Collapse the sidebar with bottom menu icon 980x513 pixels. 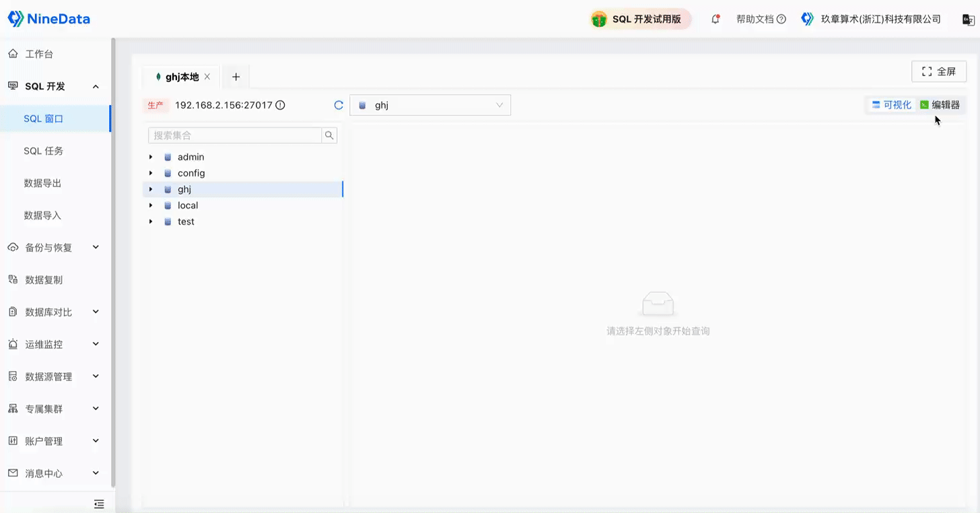(x=99, y=504)
